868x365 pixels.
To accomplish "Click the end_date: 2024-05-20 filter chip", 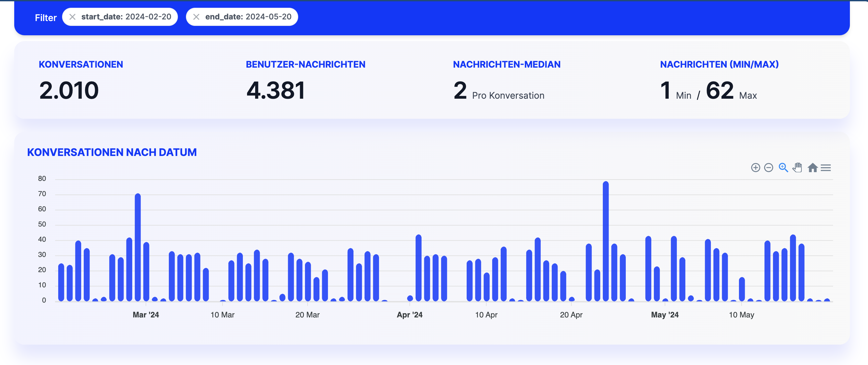I will 248,17.
